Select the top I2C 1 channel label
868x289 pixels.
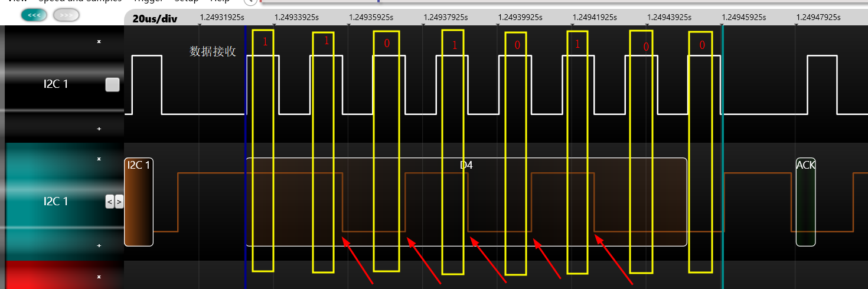56,84
